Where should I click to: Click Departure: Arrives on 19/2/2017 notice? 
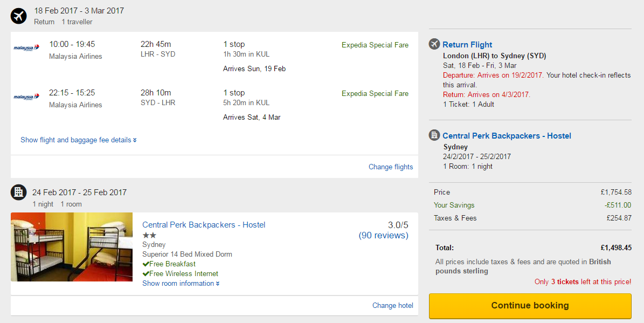[x=493, y=75]
